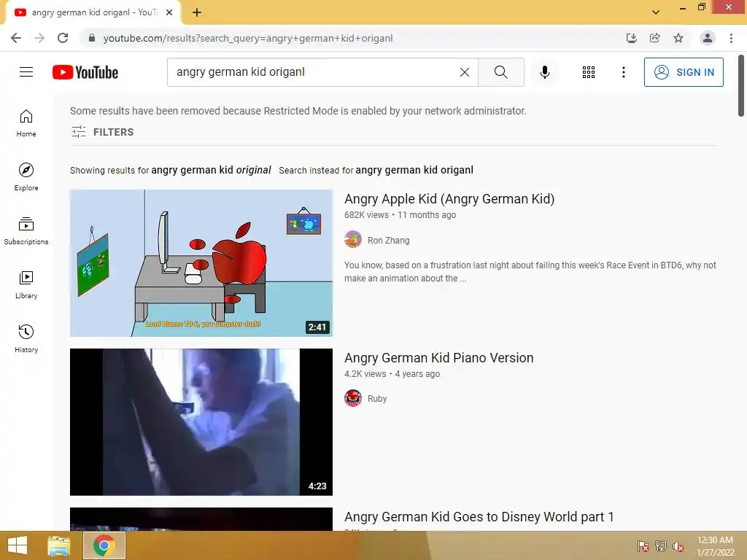Clear search text with the X icon

coord(465,72)
